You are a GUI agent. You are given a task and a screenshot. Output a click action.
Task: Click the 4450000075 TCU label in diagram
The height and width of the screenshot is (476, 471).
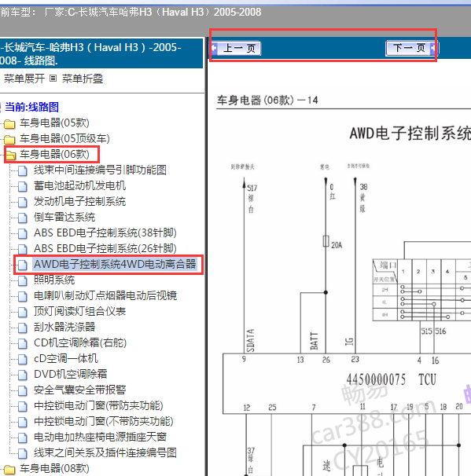point(392,379)
